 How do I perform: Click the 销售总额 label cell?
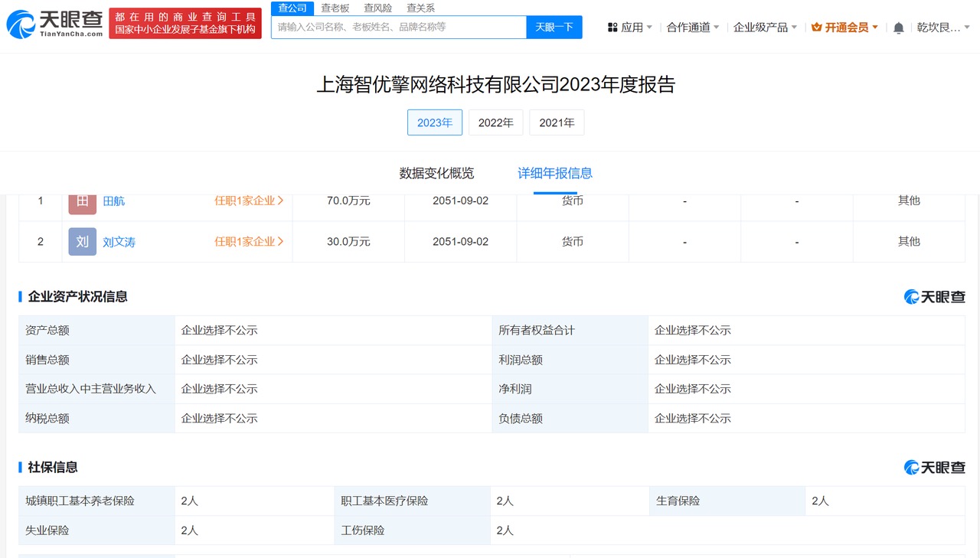97,359
